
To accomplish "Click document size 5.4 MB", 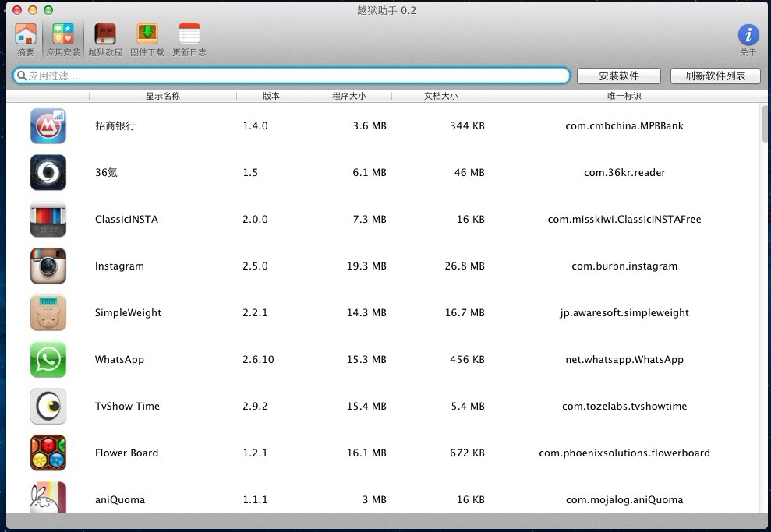I will coord(468,407).
